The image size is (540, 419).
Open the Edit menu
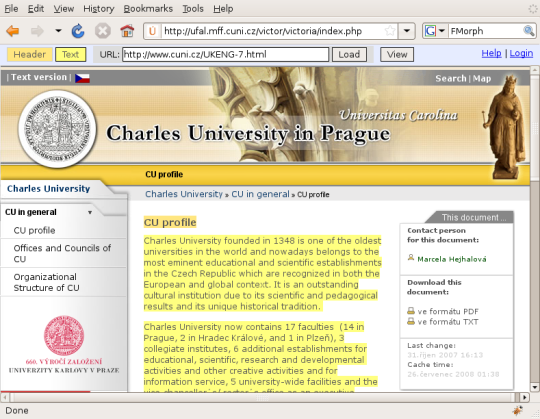tap(36, 9)
